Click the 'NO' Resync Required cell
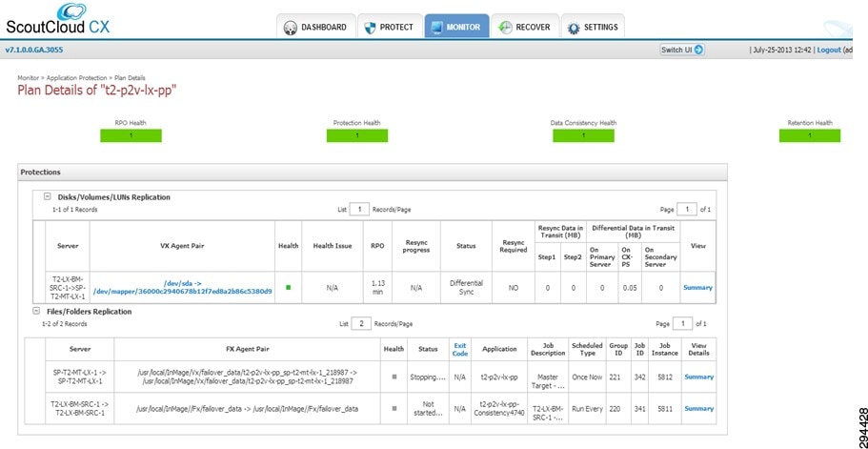 514,288
